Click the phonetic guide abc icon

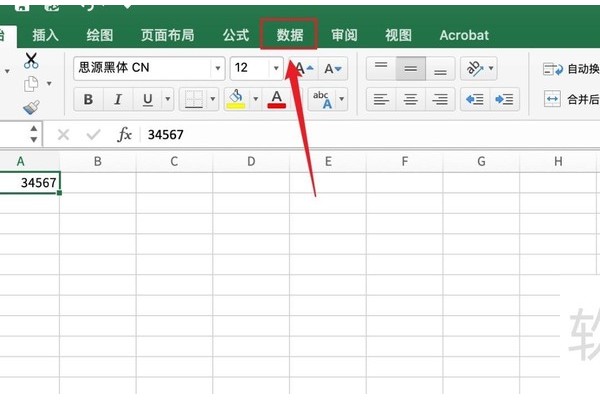coord(322,100)
